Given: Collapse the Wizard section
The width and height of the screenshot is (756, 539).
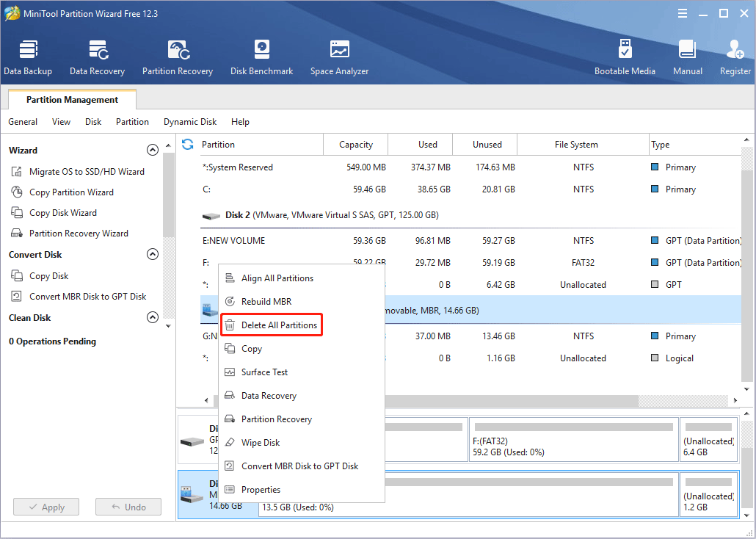Looking at the screenshot, I should [x=153, y=150].
